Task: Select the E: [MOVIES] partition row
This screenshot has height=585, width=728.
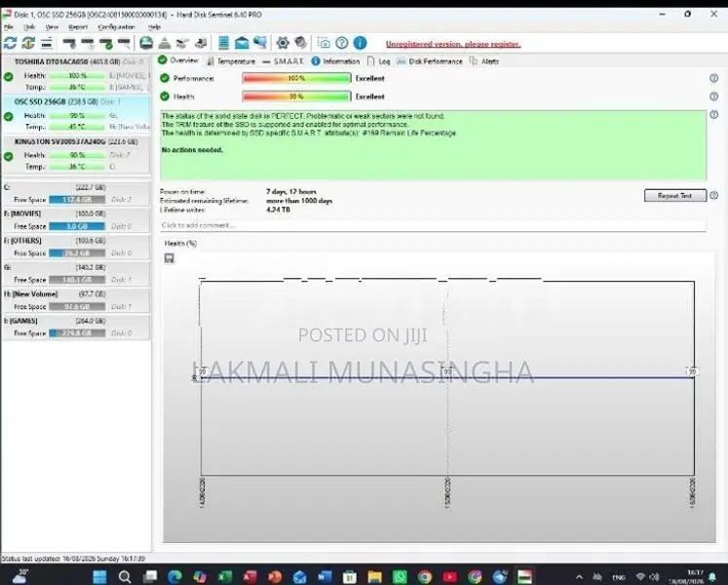Action: 77,219
